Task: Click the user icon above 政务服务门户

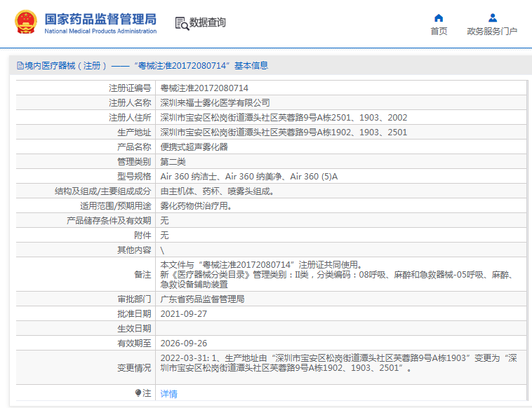Action: [492, 18]
